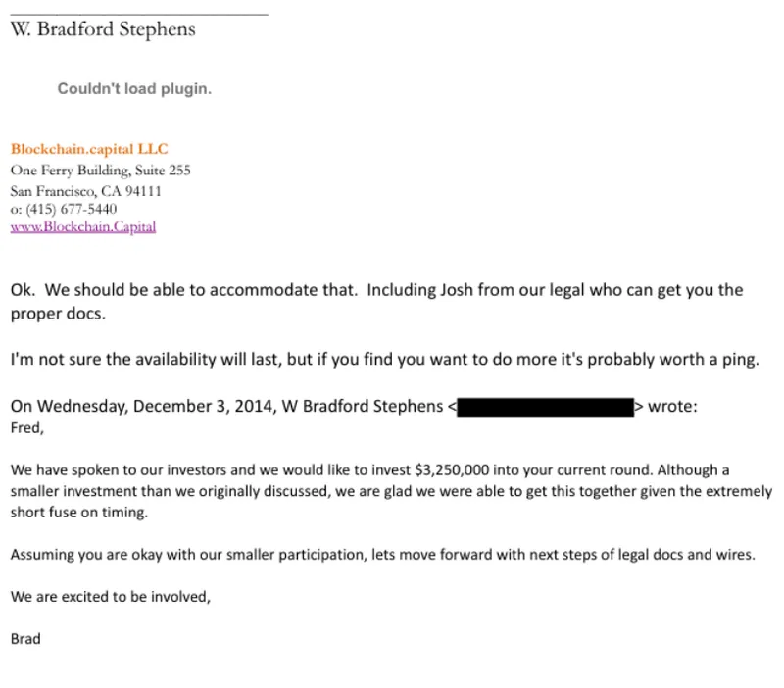Click the W. Bradford Stephens signature name
The image size is (784, 688).
point(103,29)
